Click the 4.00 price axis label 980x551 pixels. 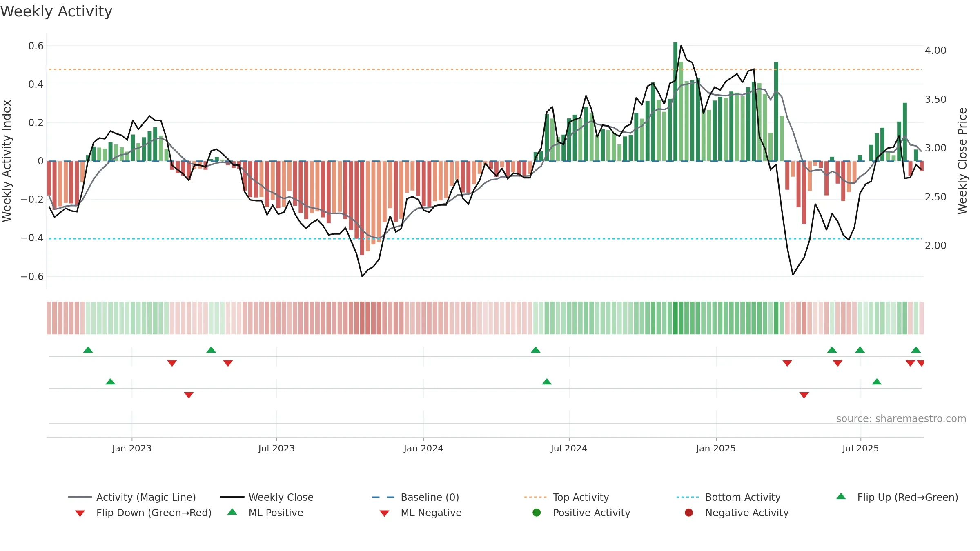coord(935,51)
